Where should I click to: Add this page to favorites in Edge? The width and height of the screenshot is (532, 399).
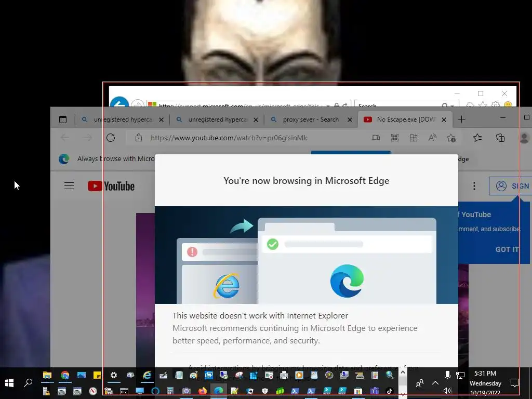(x=451, y=138)
